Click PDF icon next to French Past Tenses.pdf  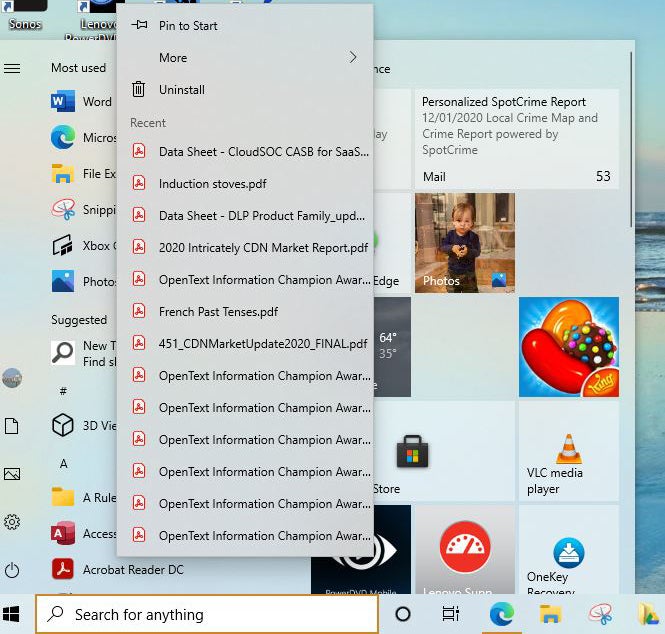[x=139, y=311]
